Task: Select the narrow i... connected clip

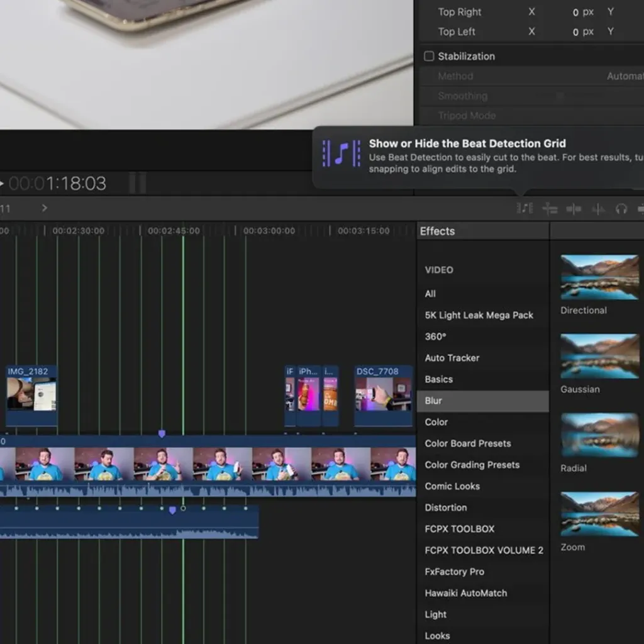Action: [330, 395]
